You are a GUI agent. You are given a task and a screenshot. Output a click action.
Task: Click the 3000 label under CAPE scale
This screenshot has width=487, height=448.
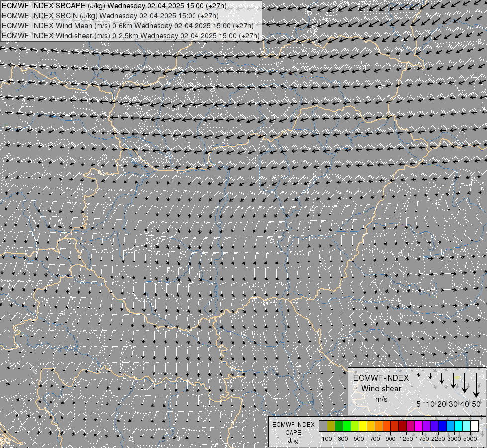pyautogui.click(x=454, y=439)
